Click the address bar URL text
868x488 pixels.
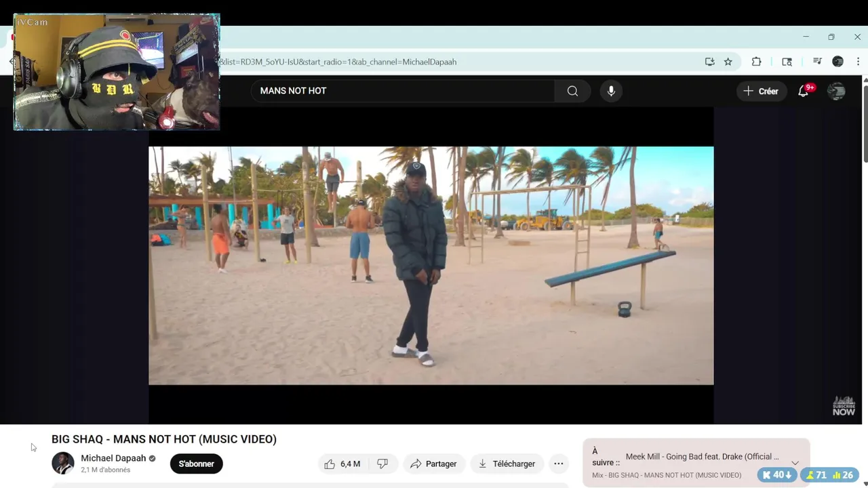point(338,62)
